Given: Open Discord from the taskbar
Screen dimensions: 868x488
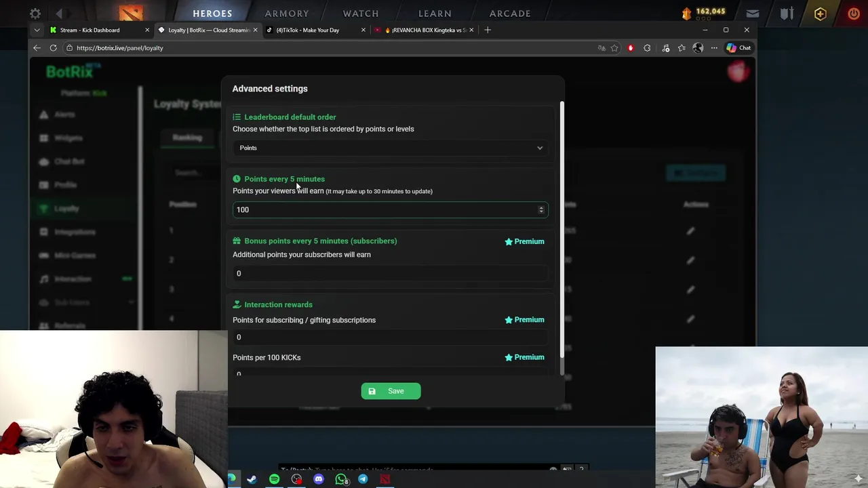Looking at the screenshot, I should pyautogui.click(x=319, y=479).
